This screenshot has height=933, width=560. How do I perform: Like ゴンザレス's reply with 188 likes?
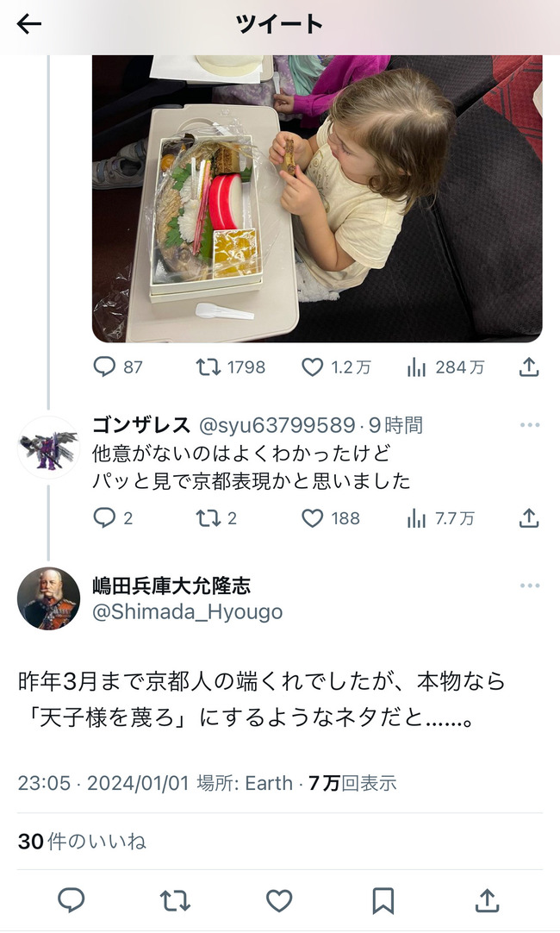(331, 518)
